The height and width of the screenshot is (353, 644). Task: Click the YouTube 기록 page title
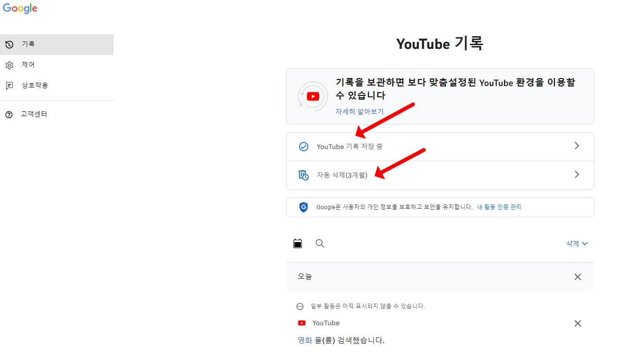[x=440, y=44]
